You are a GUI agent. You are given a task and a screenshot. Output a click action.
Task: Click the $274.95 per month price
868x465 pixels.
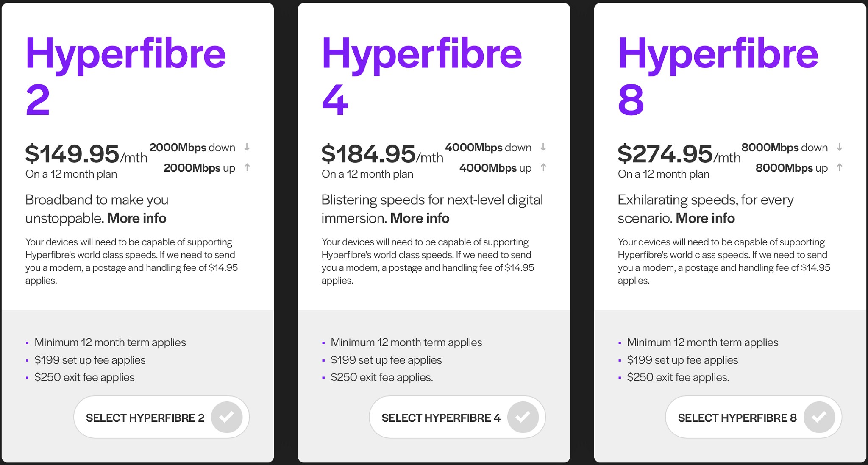click(x=679, y=154)
